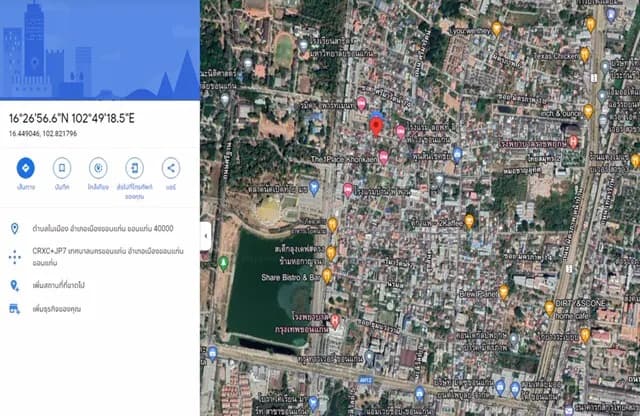Open DIRT & SCONE home cafe marker
Image resolution: width=640 pixels, height=416 pixels.
tap(549, 308)
